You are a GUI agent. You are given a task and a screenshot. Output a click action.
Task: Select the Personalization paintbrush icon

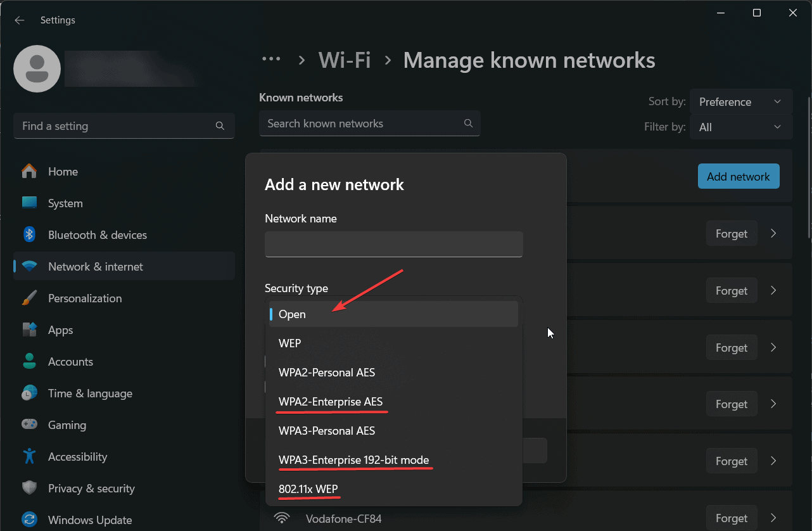click(29, 298)
